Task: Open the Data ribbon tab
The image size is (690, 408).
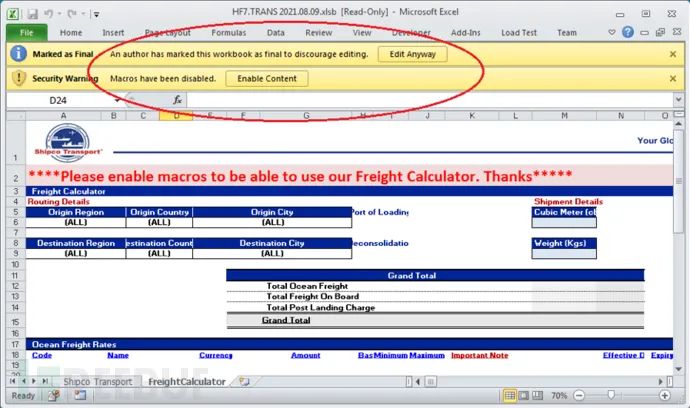Action: tap(275, 33)
